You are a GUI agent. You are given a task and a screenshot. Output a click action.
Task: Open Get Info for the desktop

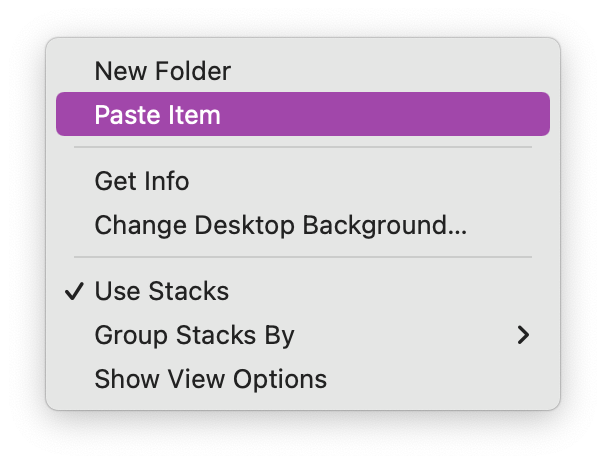[x=303, y=181]
